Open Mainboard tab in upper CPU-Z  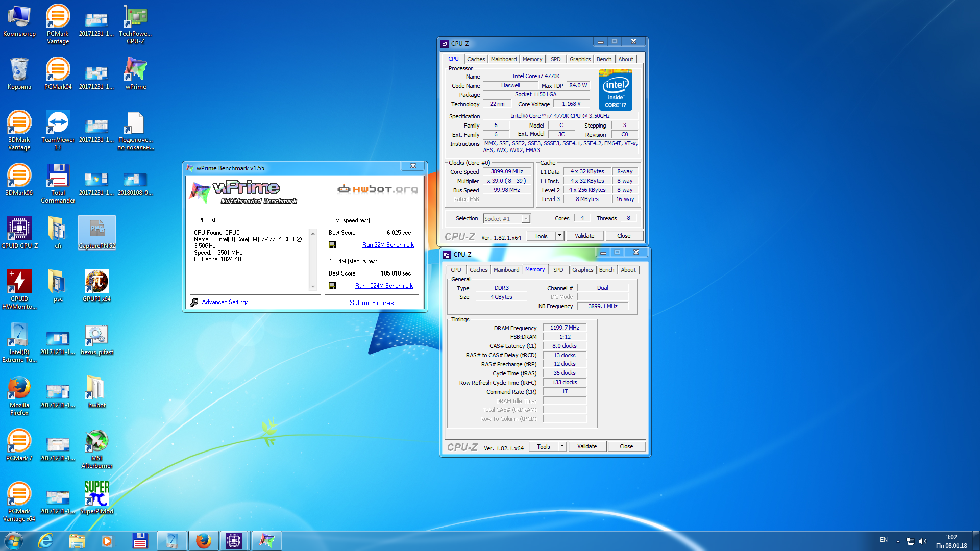[x=504, y=59]
